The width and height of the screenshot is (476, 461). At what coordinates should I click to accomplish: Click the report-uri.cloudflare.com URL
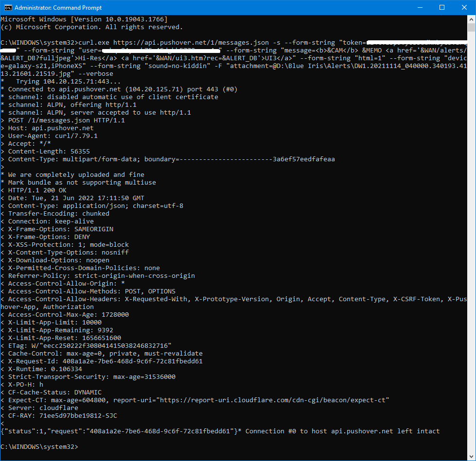point(278,400)
